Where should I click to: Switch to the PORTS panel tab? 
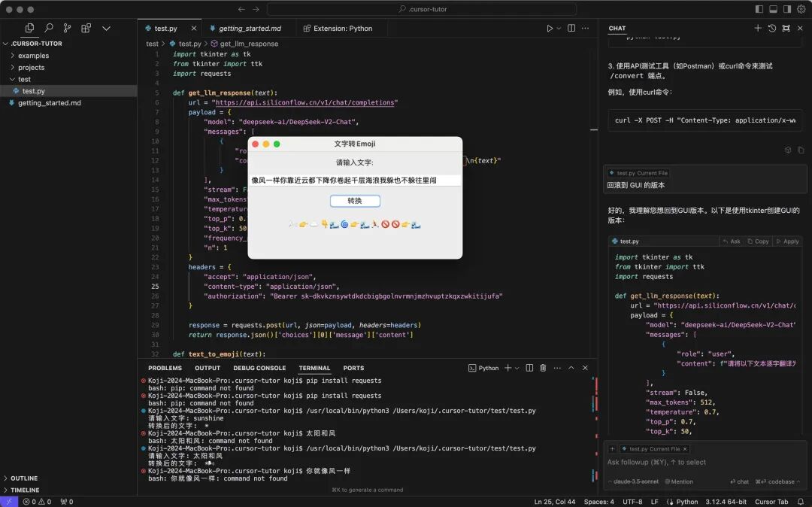(x=353, y=368)
